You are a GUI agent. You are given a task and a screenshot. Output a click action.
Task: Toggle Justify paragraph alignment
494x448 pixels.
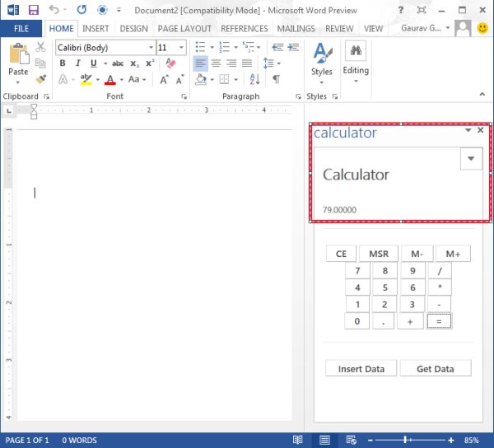coord(247,63)
